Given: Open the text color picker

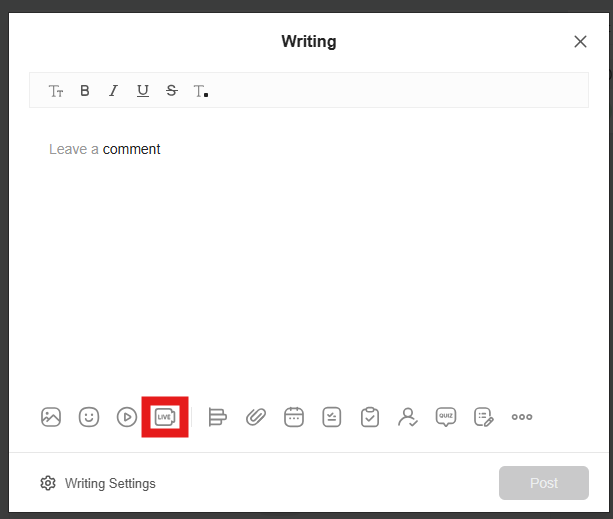Looking at the screenshot, I should 201,91.
